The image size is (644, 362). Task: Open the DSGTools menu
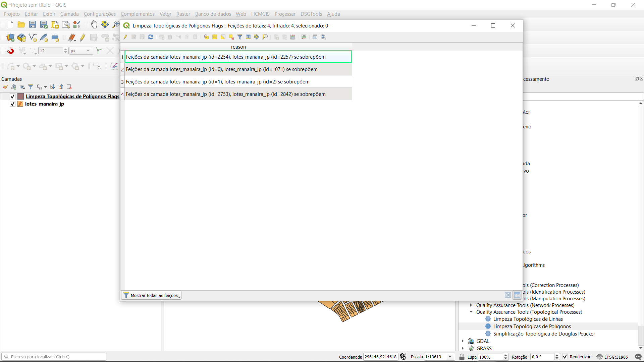pos(311,14)
